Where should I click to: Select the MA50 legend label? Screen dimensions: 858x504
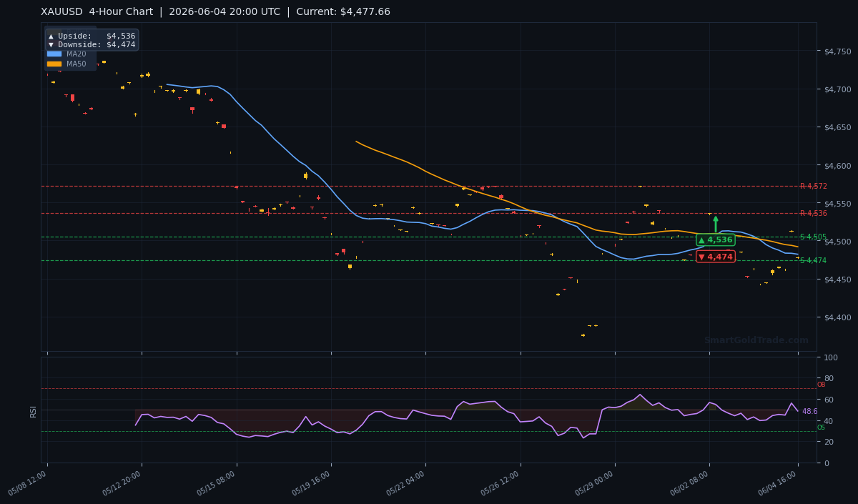tap(77, 64)
